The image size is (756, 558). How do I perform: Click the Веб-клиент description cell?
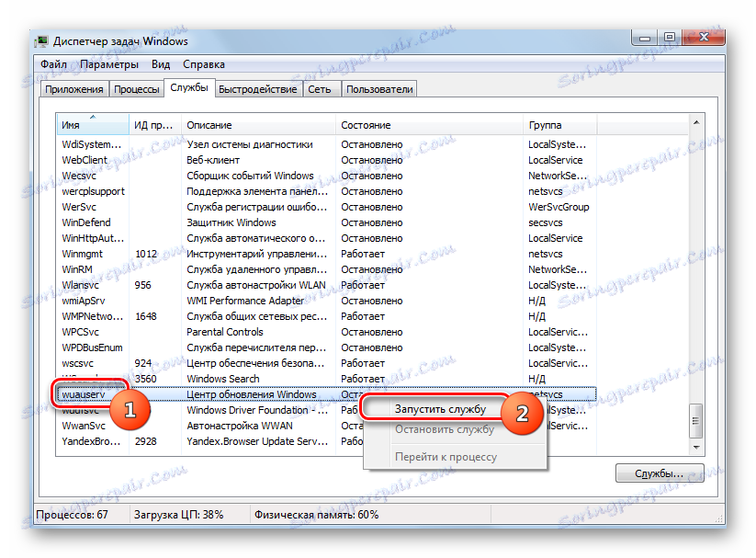pyautogui.click(x=212, y=160)
